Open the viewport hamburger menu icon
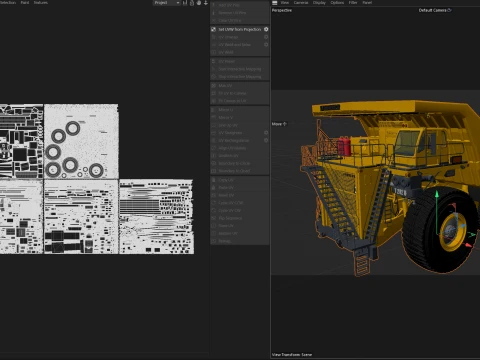The height and width of the screenshot is (360, 480). coord(275,3)
